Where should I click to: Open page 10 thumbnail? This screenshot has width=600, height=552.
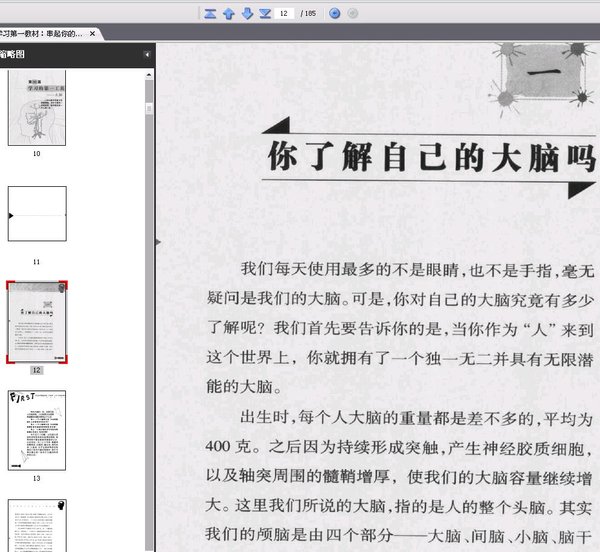click(37, 108)
